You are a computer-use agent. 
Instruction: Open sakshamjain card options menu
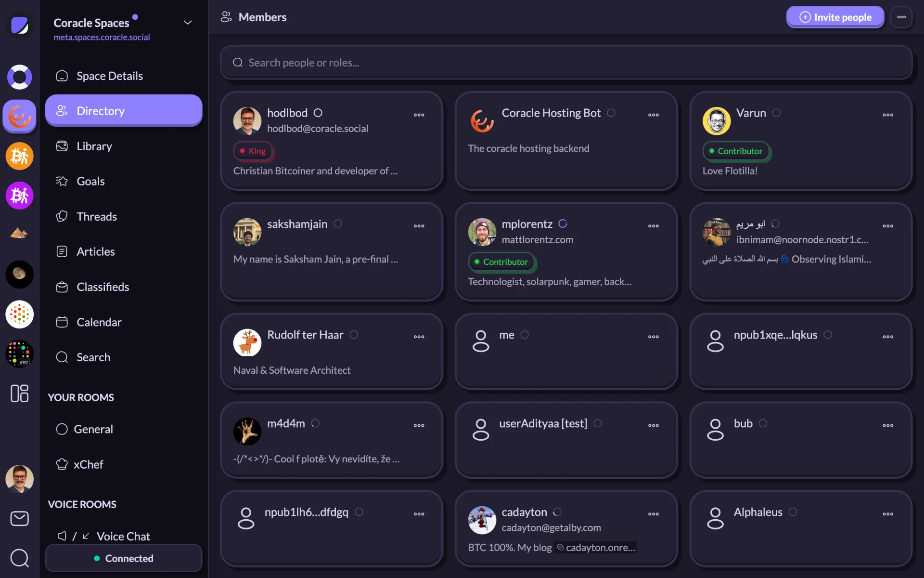pos(419,226)
